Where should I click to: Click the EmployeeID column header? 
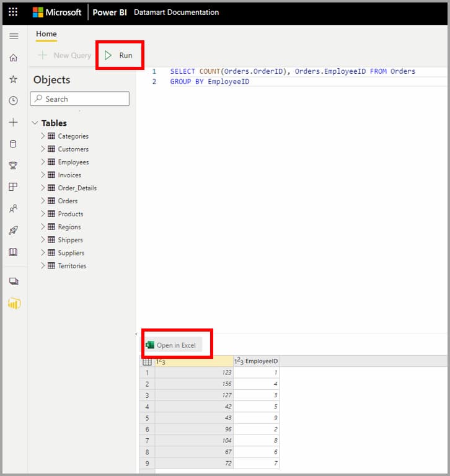(257, 361)
